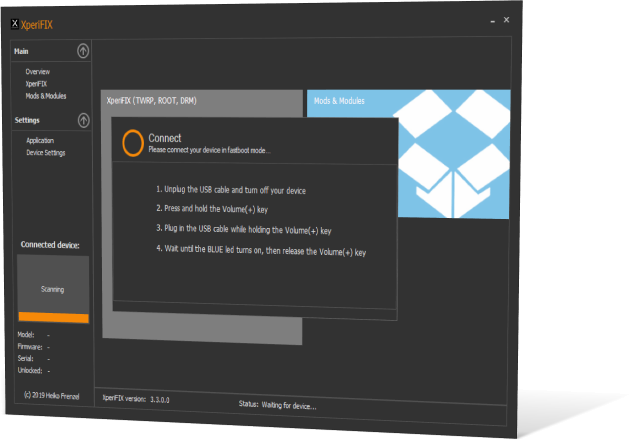
Task: Click the Serial field
Action: [34, 359]
